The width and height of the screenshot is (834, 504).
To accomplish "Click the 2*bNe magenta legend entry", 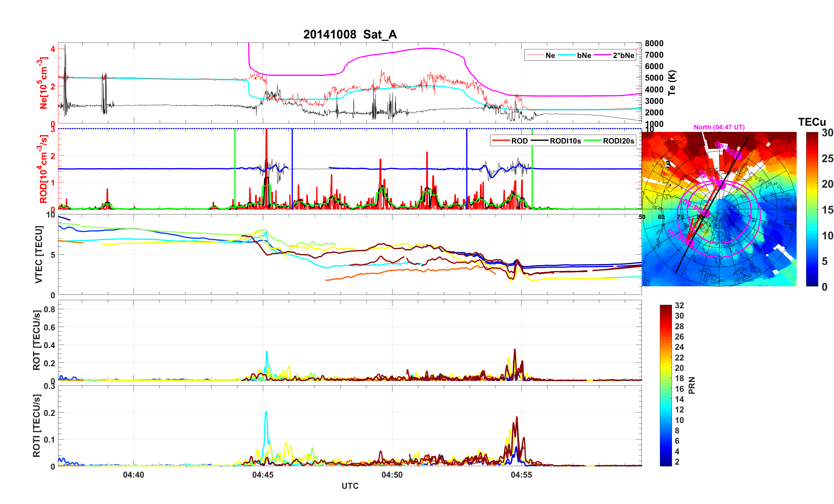I will [623, 55].
